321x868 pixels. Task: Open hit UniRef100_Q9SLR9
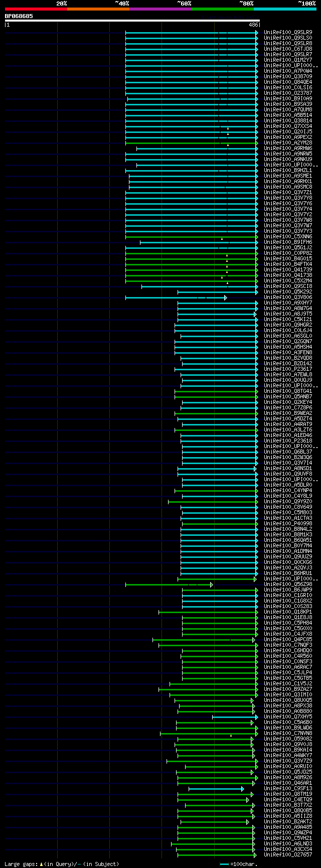pos(288,33)
